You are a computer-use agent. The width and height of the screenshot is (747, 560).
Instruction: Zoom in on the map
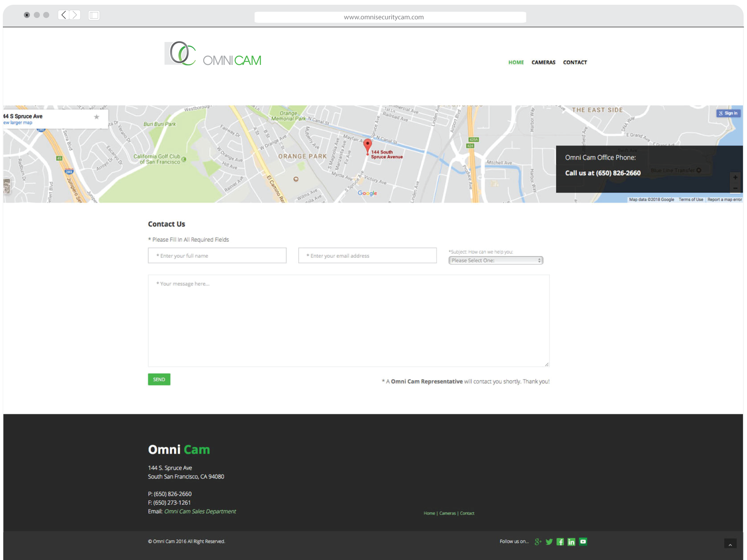point(735,177)
